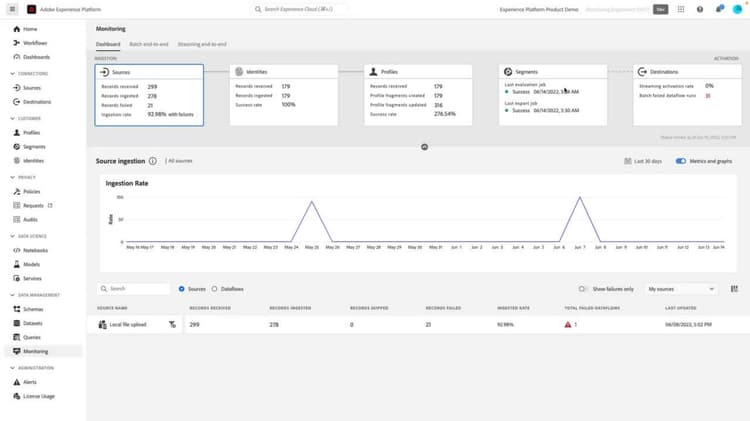Click the Ingestion Rate column header
The height and width of the screenshot is (421, 750).
(x=513, y=308)
